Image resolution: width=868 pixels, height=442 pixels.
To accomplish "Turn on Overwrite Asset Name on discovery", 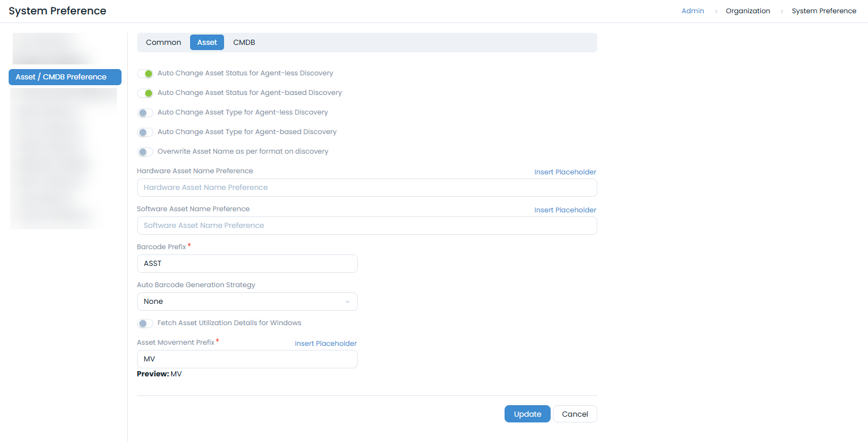I will 145,152.
